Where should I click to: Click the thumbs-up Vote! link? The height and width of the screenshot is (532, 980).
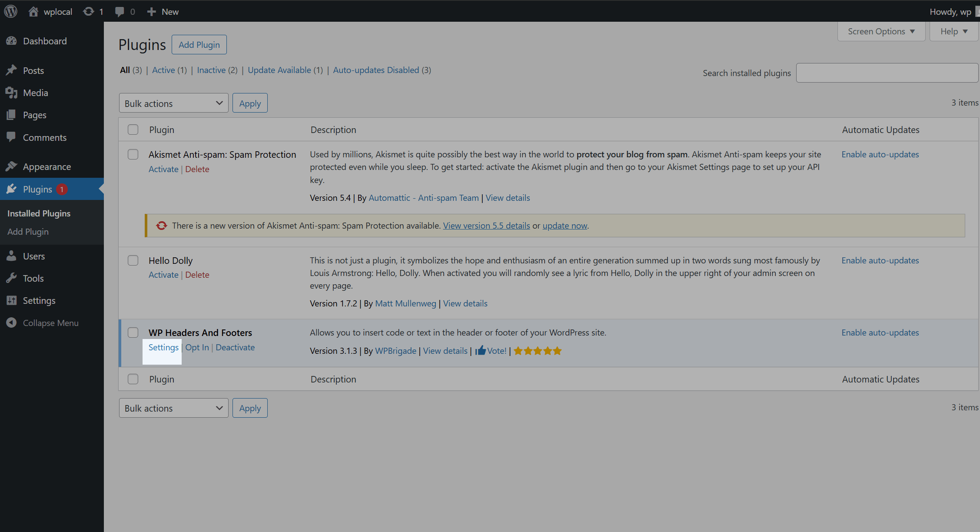(491, 351)
